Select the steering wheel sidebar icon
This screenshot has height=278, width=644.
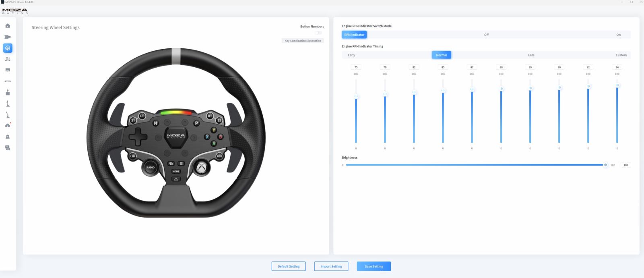click(8, 48)
